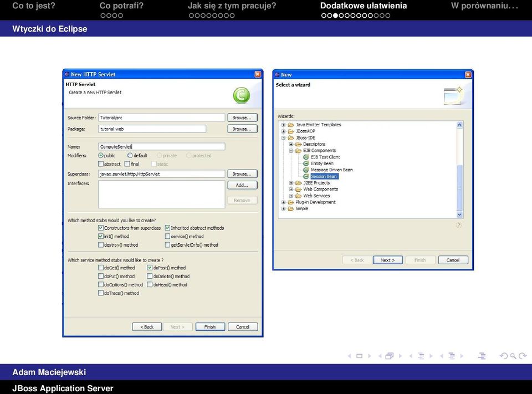Expand the JBossAOP tree node
The height and width of the screenshot is (394, 532).
click(283, 131)
